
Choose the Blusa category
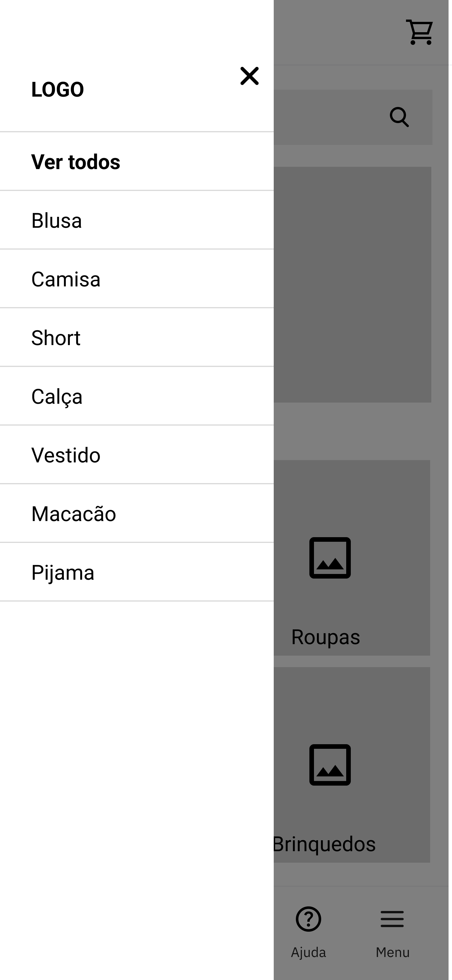pos(57,221)
